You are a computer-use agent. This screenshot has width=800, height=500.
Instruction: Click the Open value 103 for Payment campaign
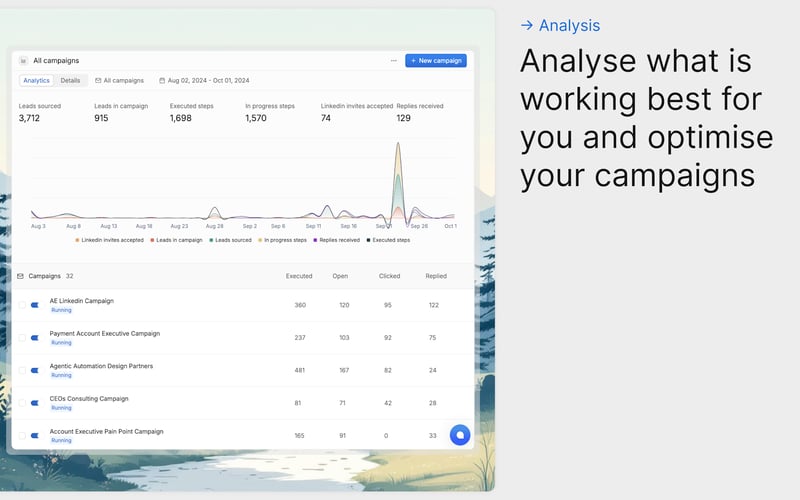click(344, 338)
